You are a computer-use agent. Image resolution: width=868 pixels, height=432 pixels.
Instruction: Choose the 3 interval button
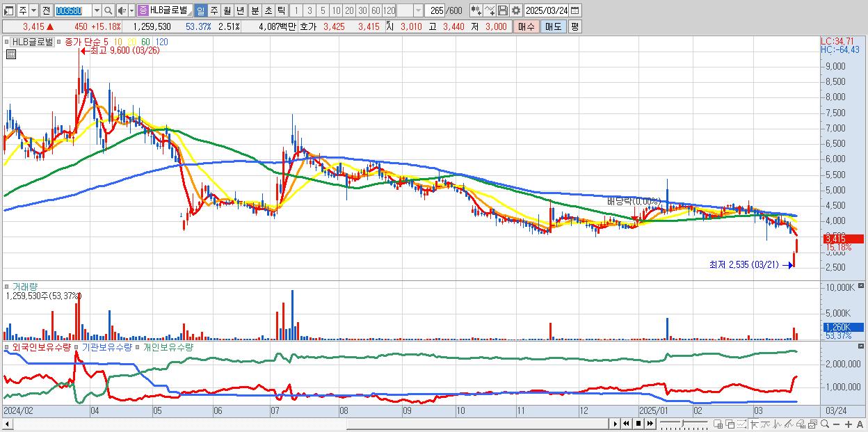tap(310, 11)
